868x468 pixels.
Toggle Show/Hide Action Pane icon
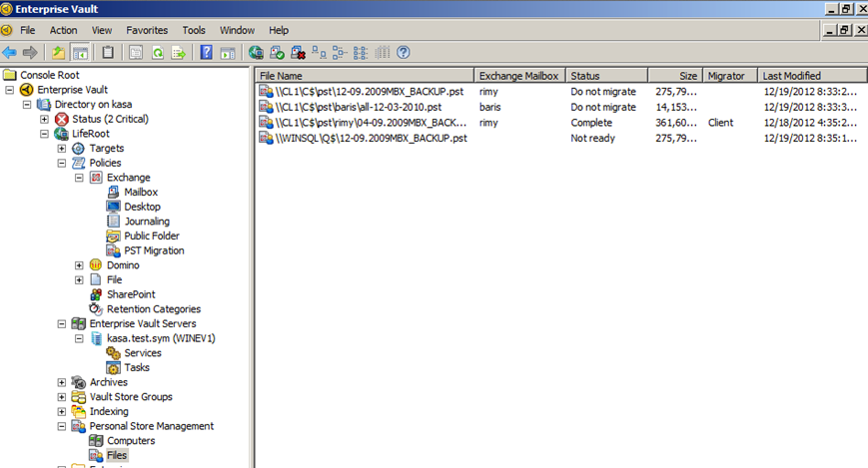228,53
